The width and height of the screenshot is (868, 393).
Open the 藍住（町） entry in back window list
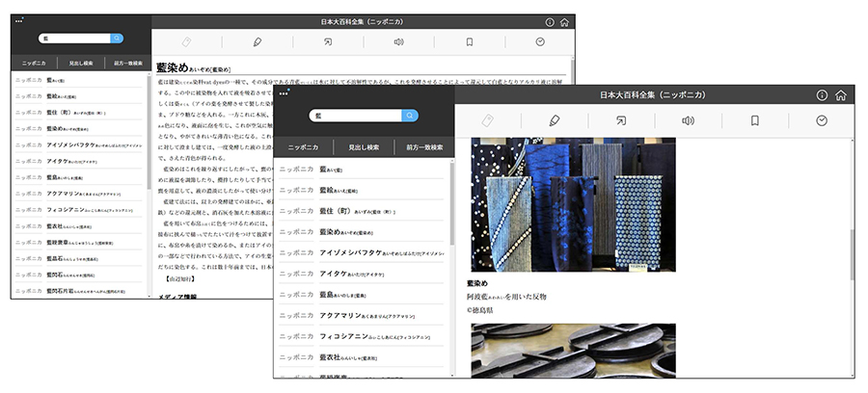[79, 112]
